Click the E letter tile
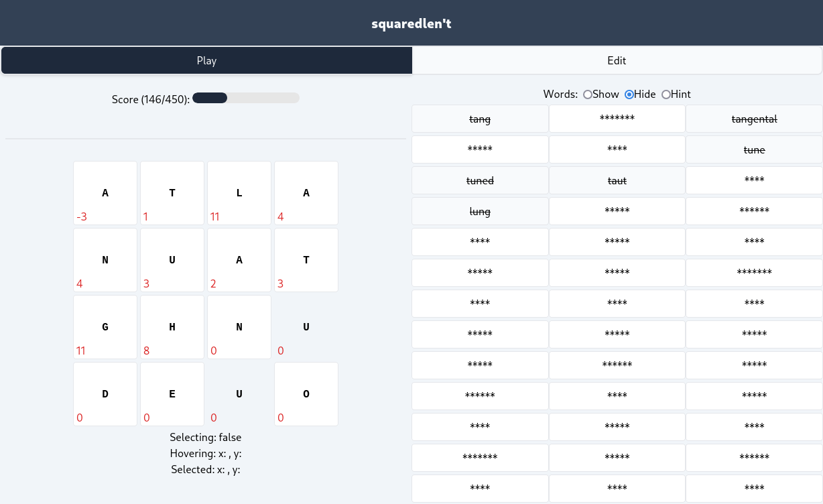The height and width of the screenshot is (504, 823). pos(172,394)
